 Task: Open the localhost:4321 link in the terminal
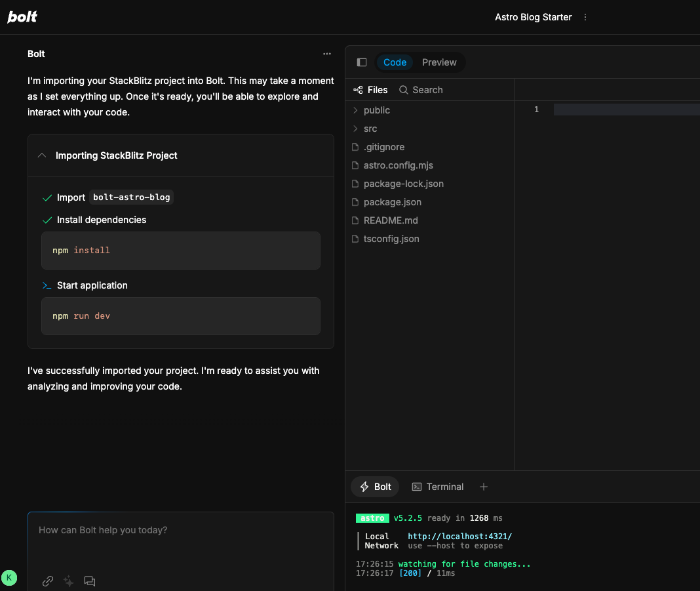tap(459, 536)
